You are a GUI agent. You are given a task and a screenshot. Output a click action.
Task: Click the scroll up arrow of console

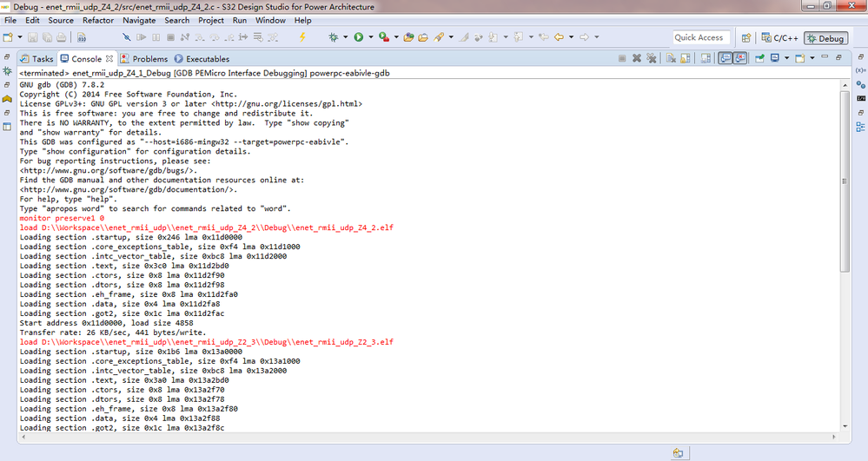(x=845, y=85)
